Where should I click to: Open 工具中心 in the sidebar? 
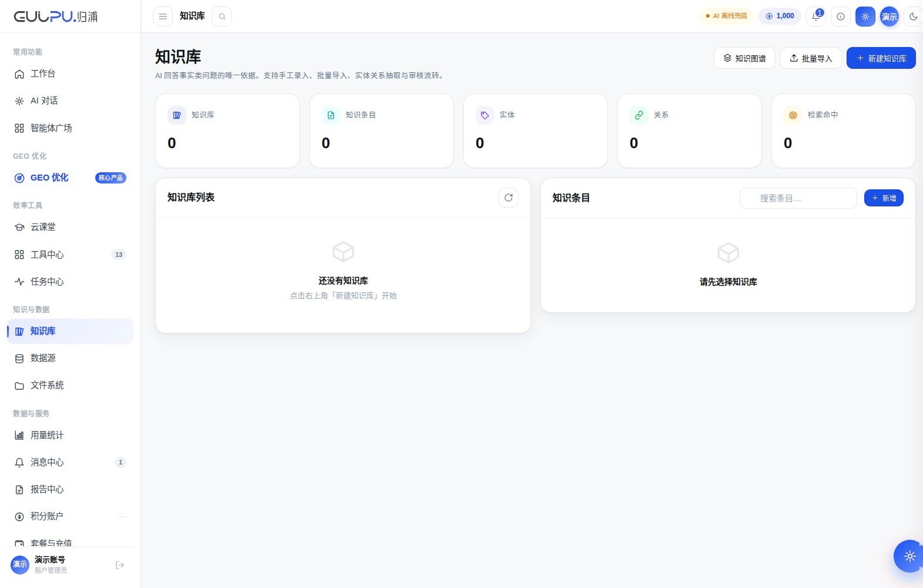click(71, 255)
